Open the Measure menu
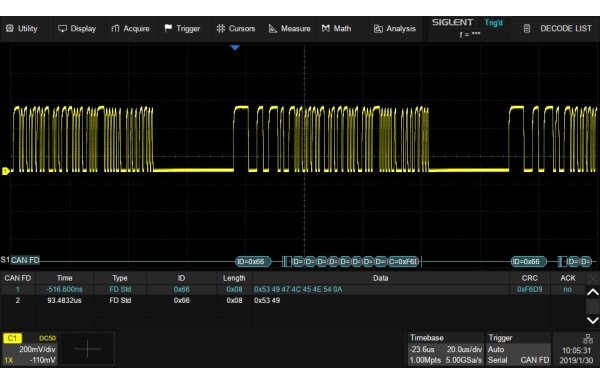The image size is (600, 390). 290,29
